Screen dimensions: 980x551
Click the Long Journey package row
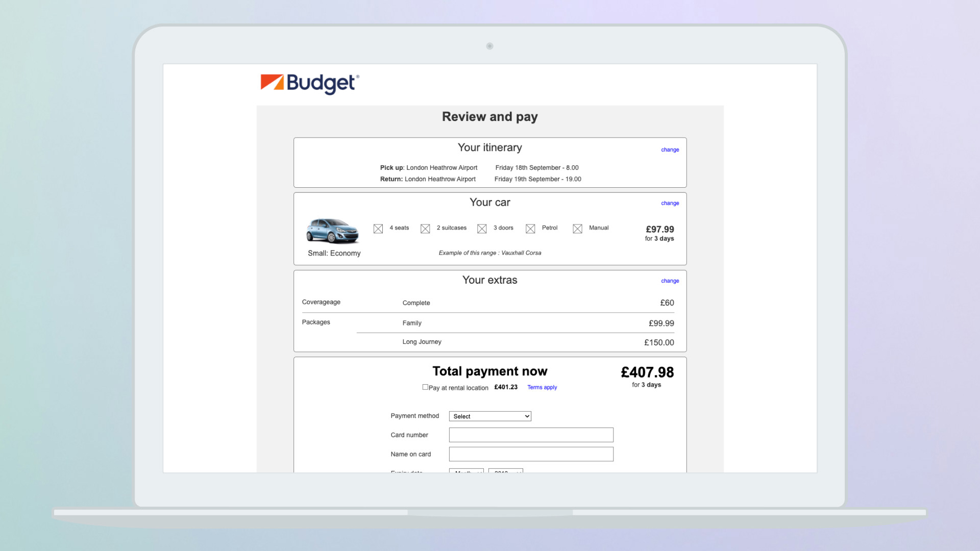click(422, 342)
